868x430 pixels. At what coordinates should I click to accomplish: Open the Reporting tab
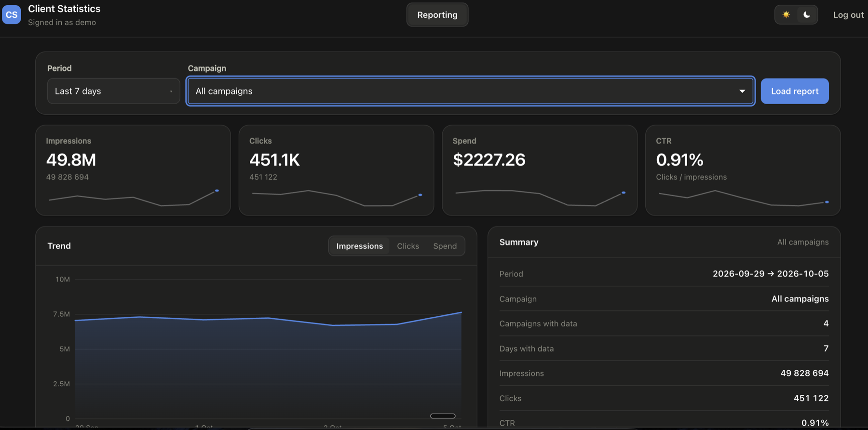437,14
